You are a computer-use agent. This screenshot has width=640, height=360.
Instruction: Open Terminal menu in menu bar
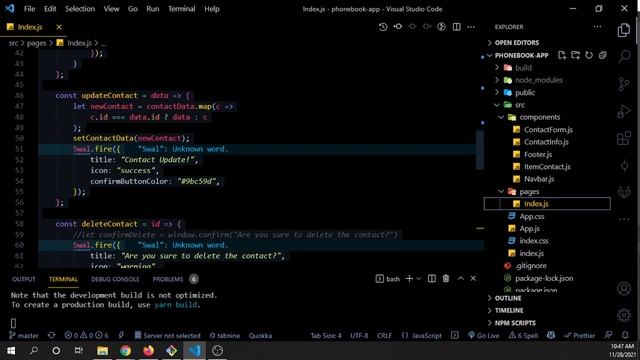pos(182,9)
